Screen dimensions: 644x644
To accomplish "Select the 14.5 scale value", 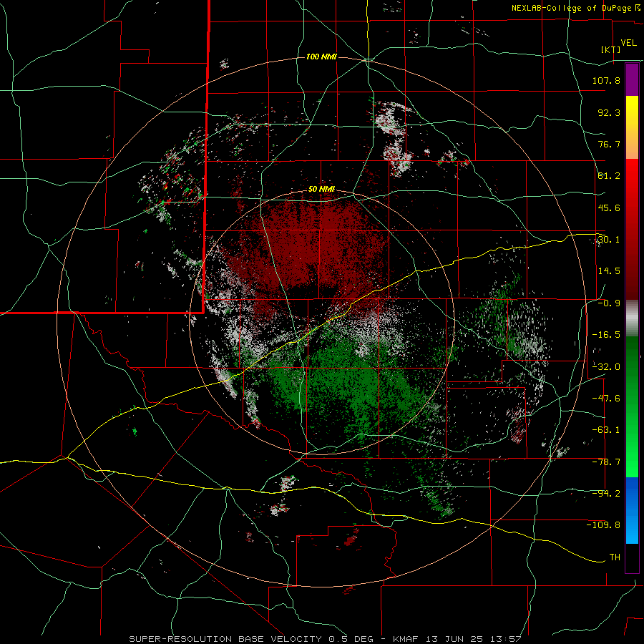I will click(609, 271).
